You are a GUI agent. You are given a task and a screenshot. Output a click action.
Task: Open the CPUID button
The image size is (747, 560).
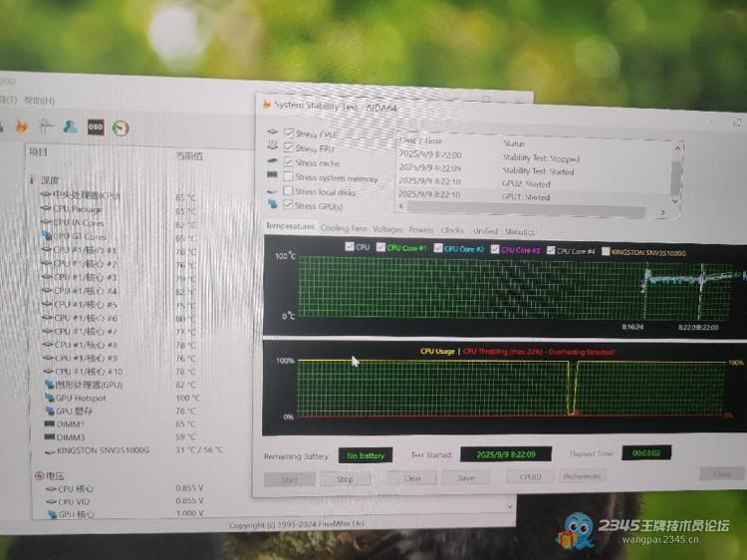(x=530, y=476)
